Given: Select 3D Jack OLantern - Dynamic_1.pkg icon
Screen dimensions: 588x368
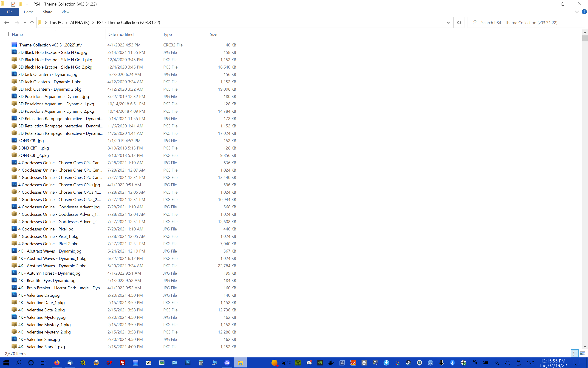Looking at the screenshot, I should coord(14,81).
